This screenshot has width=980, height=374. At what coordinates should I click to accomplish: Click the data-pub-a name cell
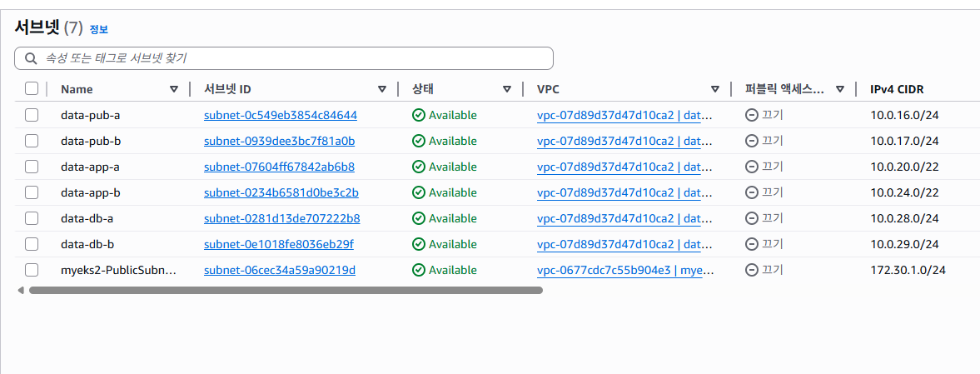tap(91, 115)
